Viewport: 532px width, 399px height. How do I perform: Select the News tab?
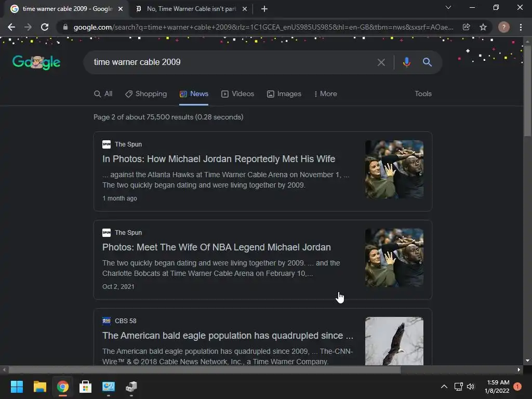click(x=194, y=94)
